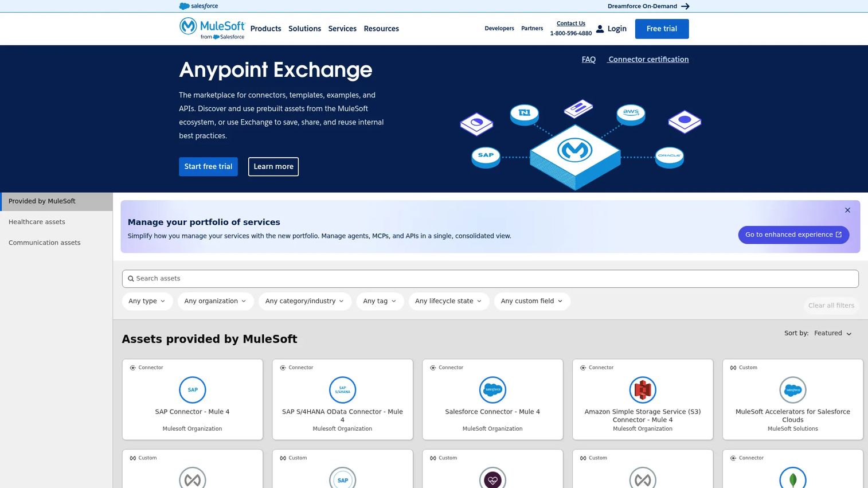Click the MuleSoft Solutions organization label

[x=793, y=429]
